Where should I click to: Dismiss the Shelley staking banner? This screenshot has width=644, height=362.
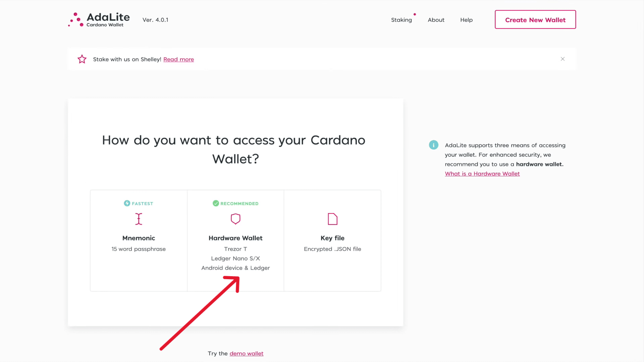pos(562,59)
